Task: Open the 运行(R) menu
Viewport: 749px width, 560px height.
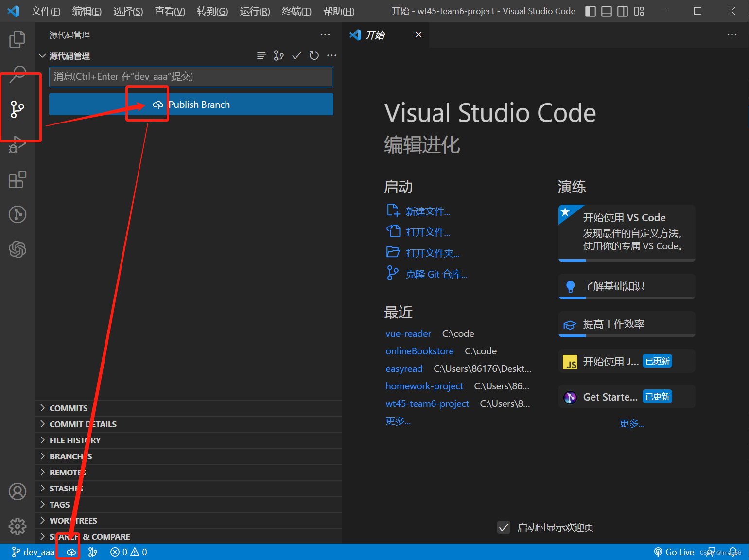Action: point(255,11)
